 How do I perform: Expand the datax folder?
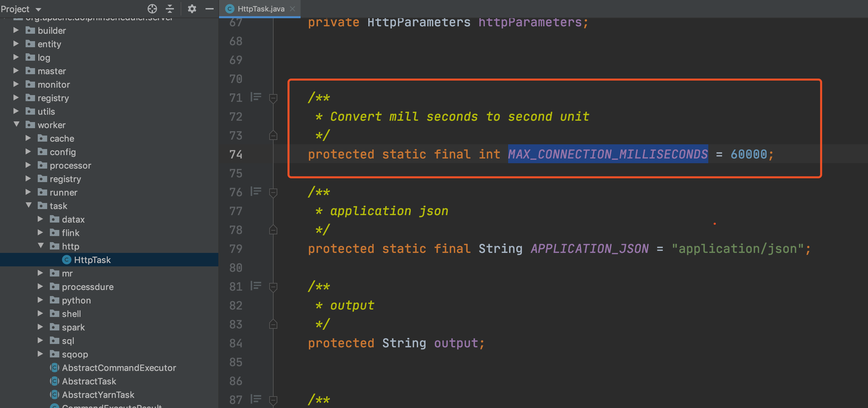coord(40,219)
